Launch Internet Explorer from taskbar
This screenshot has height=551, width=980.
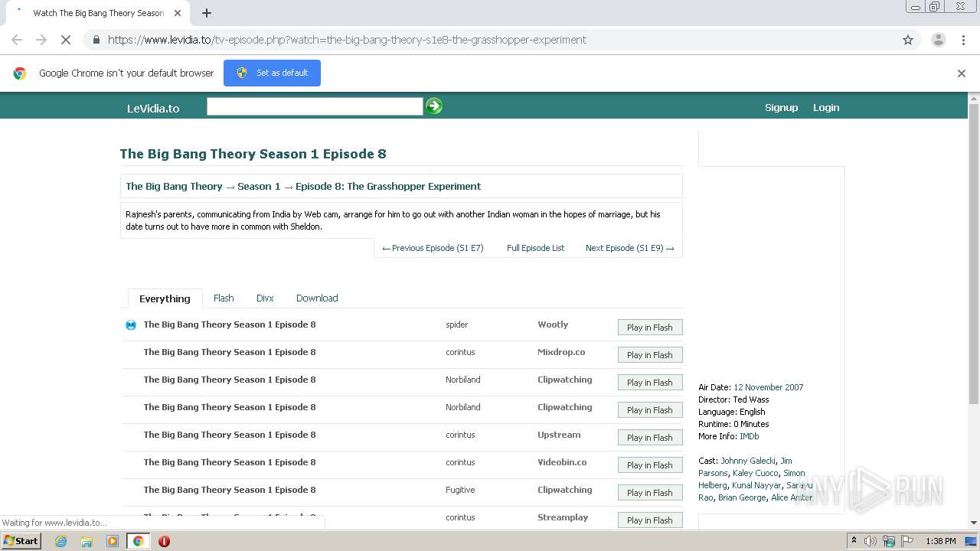(x=61, y=541)
